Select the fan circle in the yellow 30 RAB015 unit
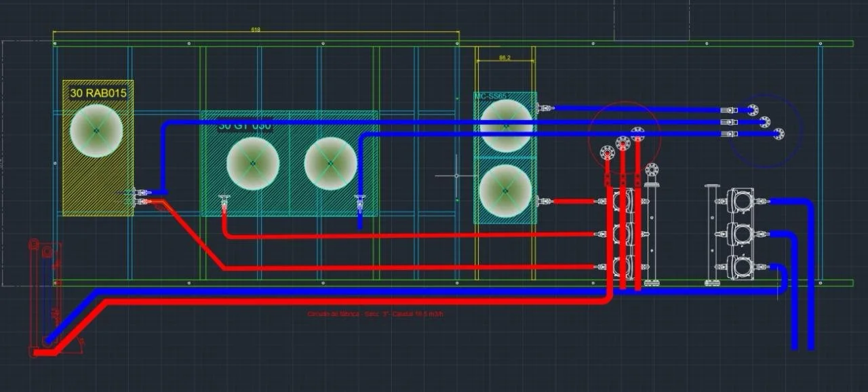The width and height of the screenshot is (868, 392). click(x=96, y=131)
